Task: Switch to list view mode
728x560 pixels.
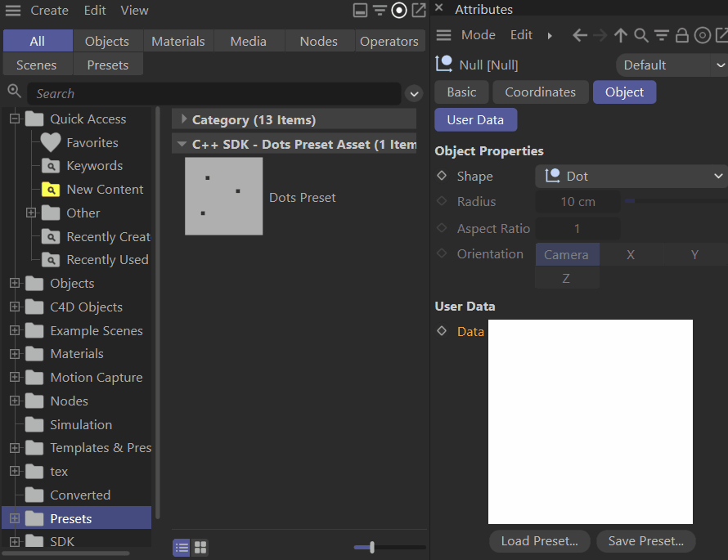Action: (x=182, y=547)
